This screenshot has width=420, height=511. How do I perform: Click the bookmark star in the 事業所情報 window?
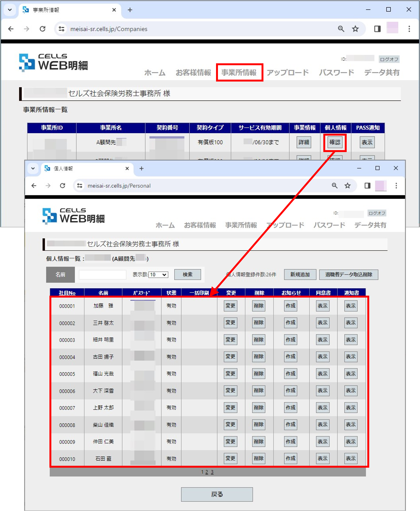tap(355, 29)
